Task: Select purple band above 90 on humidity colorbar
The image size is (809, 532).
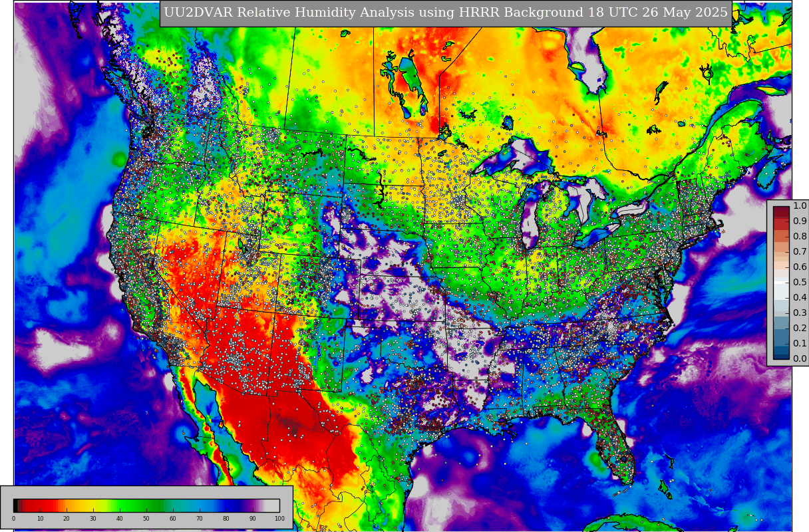Action: [x=253, y=505]
